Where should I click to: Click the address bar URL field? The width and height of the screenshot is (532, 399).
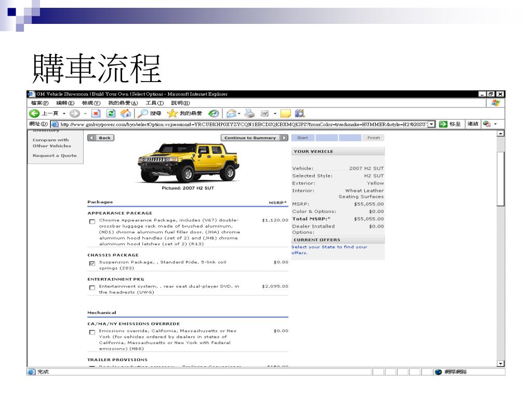tap(243, 125)
